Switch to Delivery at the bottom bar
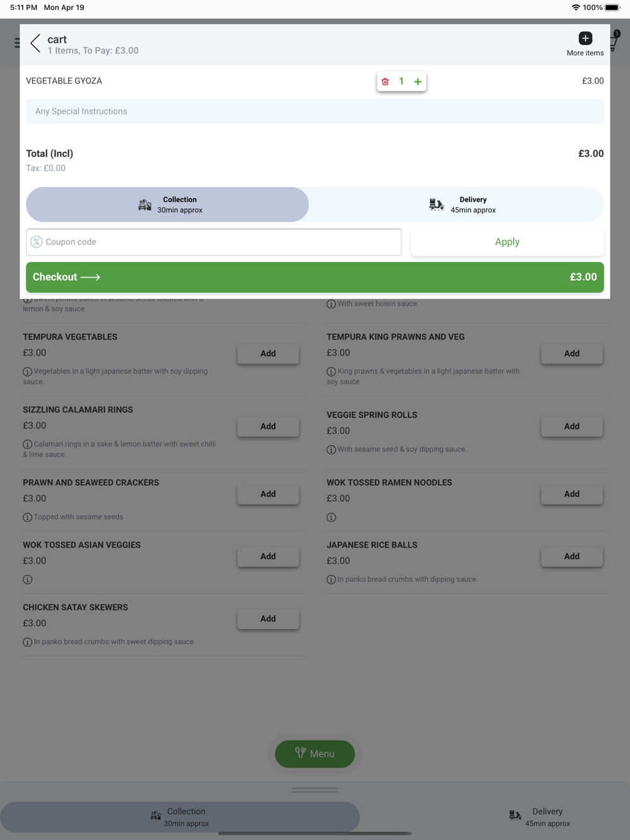 (539, 817)
